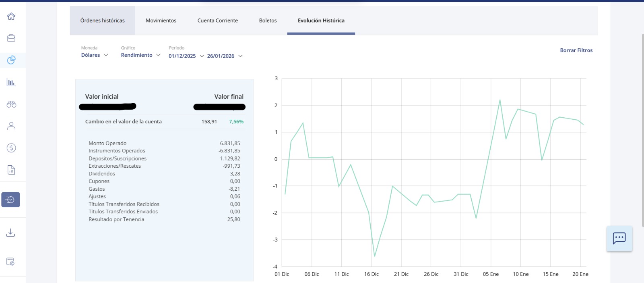Viewport: 644px width, 283px height.
Task: Click the Borrar Filtros link
Action: tap(576, 50)
